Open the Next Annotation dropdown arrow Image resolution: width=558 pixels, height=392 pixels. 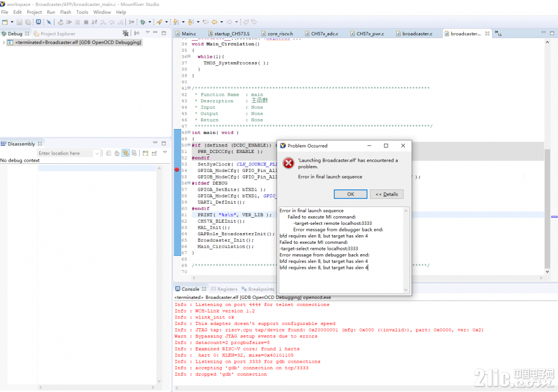coord(183,22)
